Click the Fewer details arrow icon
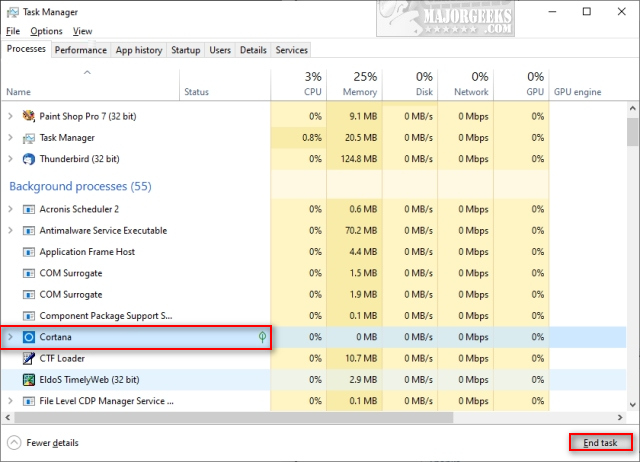The width and height of the screenshot is (640, 462). (14, 443)
